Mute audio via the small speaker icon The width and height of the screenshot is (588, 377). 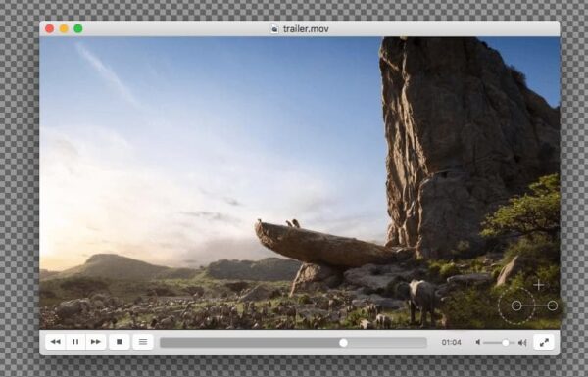pyautogui.click(x=478, y=342)
